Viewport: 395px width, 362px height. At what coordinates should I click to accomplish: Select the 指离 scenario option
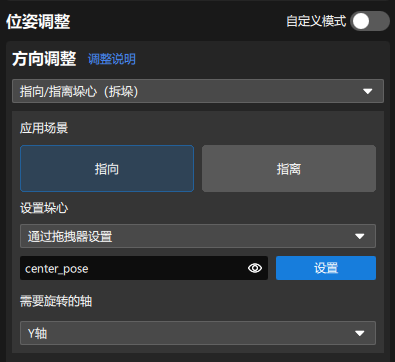tap(289, 168)
